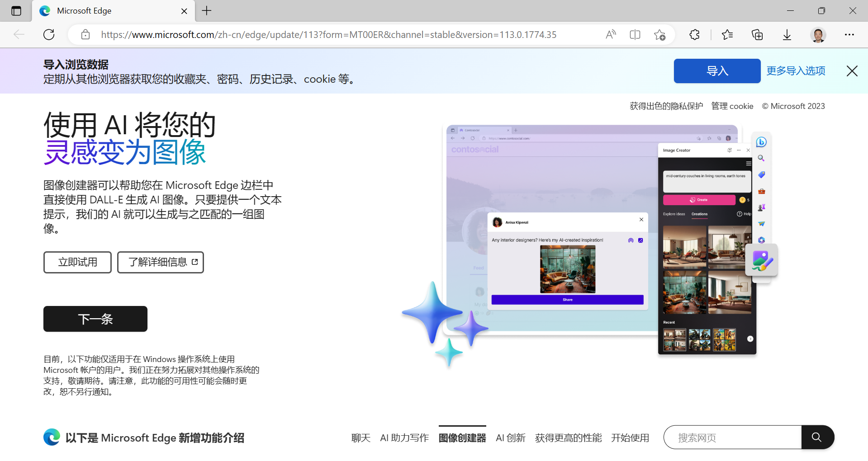Image resolution: width=868 pixels, height=461 pixels.
Task: Open the tab actions menu icon
Action: coord(16,11)
